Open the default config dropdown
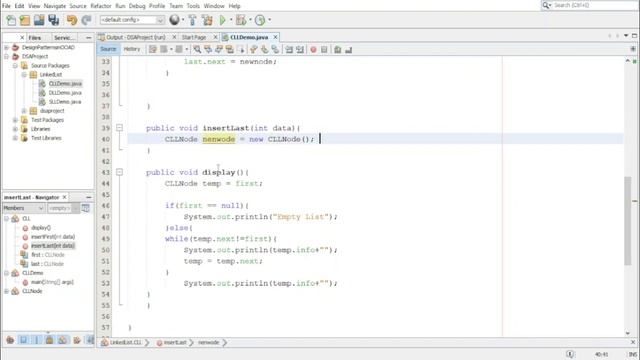640x360 pixels. click(132, 20)
